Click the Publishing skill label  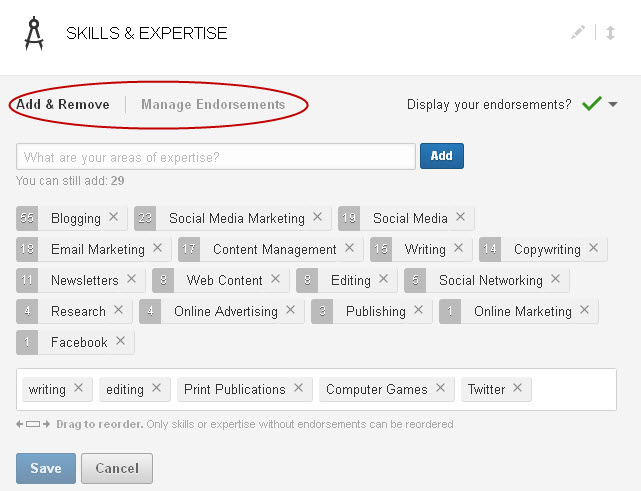coord(376,312)
